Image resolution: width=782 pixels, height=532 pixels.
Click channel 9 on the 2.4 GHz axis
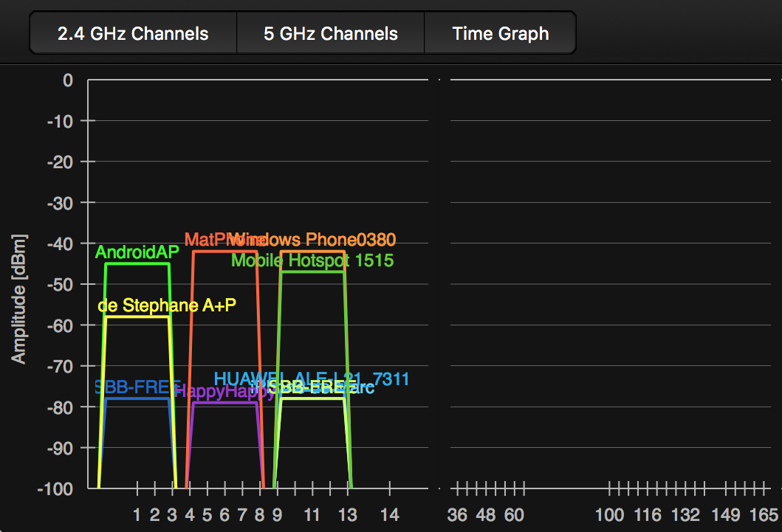click(278, 515)
